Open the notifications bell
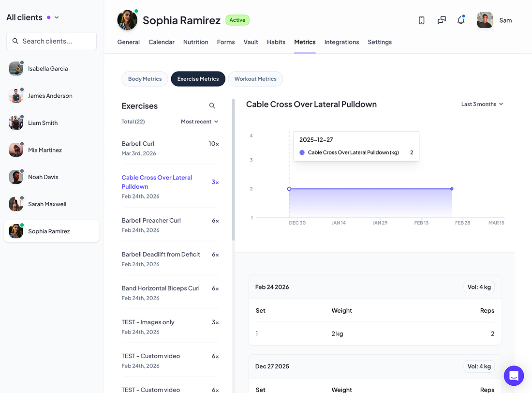The image size is (532, 393). (x=461, y=20)
